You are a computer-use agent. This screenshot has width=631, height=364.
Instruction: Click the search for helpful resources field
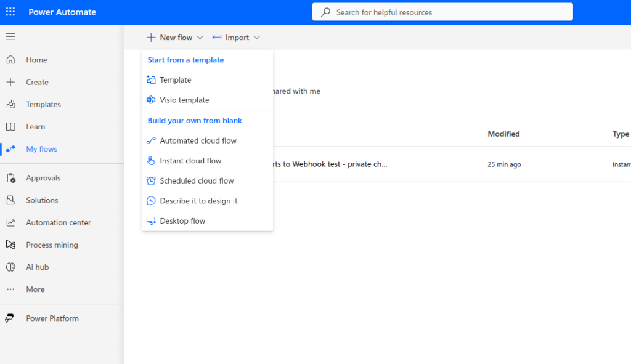(x=450, y=12)
